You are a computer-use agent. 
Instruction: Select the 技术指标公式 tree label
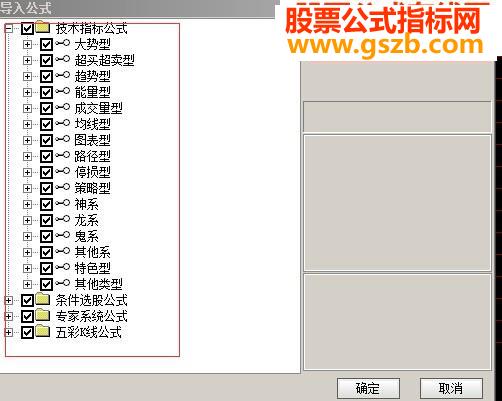tap(92, 29)
